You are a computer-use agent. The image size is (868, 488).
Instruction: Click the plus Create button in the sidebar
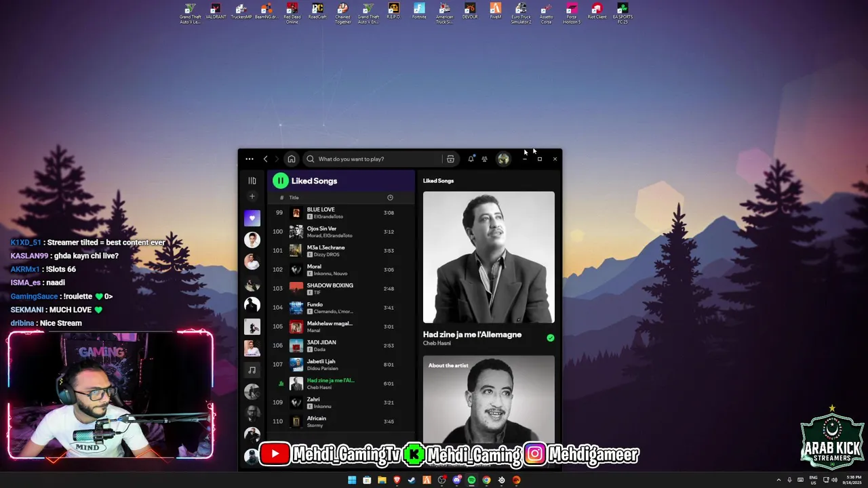pos(252,197)
